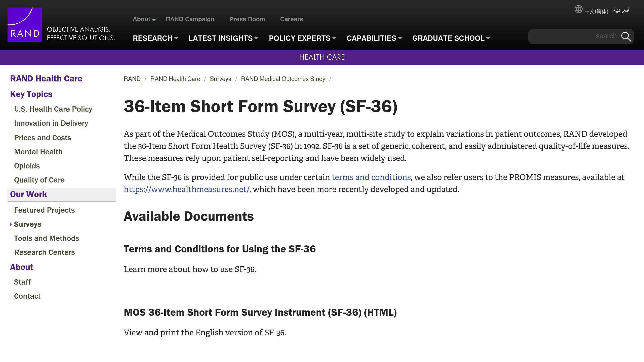Open Quality of Care topic
Screen dimensions: 644x362
point(39,180)
